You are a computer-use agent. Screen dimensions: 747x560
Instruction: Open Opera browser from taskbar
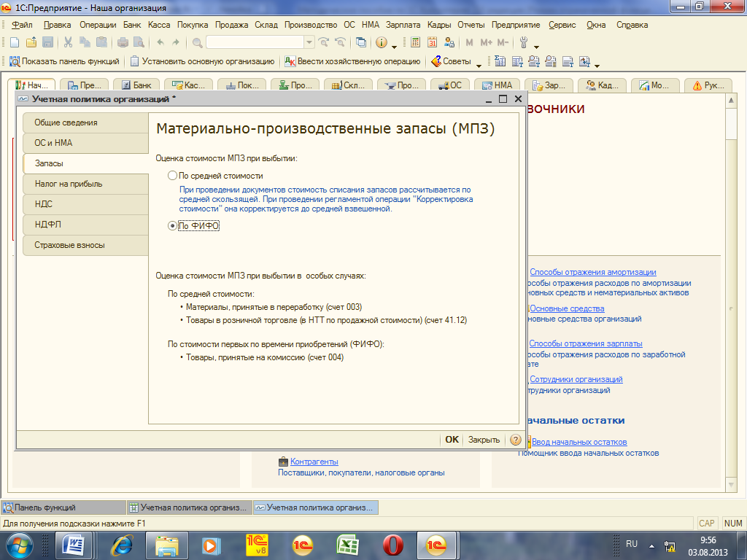392,545
